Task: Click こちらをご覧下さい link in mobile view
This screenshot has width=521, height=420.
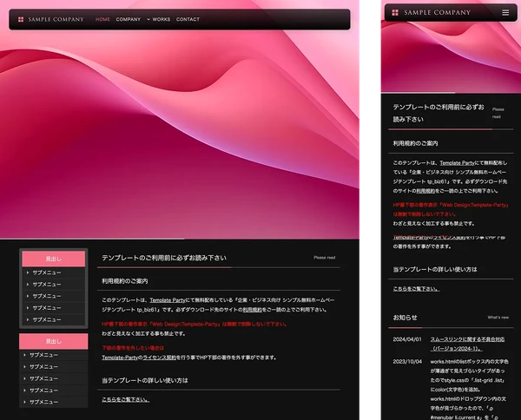Action: click(416, 289)
